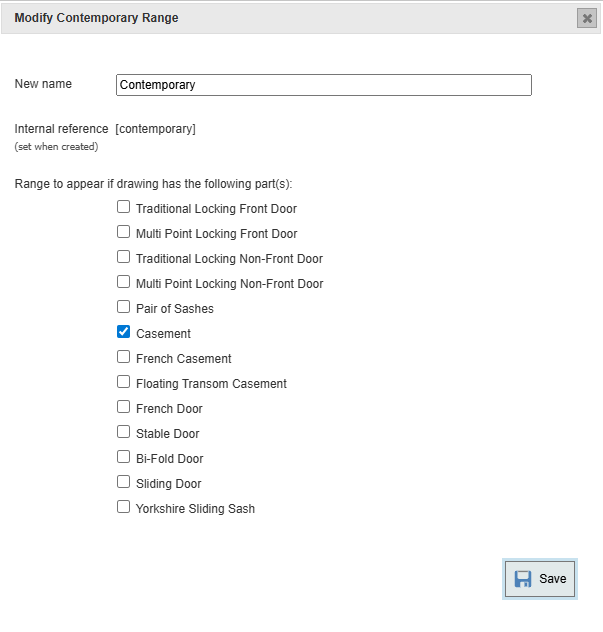Uncheck the Casement checkbox
The width and height of the screenshot is (603, 632).
(124, 332)
